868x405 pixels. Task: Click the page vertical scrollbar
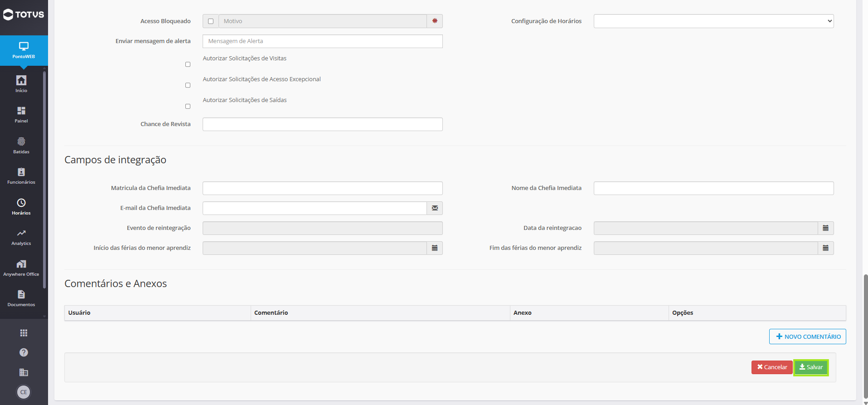865,336
